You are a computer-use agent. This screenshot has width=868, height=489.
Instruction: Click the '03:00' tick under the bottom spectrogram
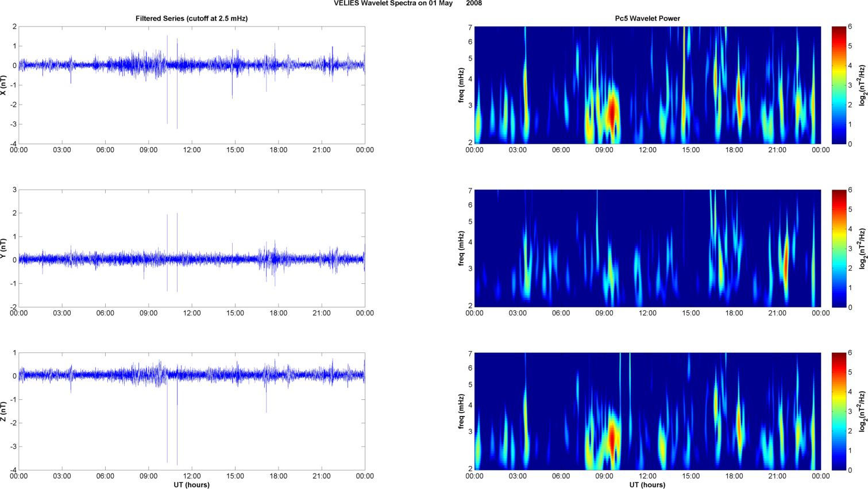[x=518, y=476]
